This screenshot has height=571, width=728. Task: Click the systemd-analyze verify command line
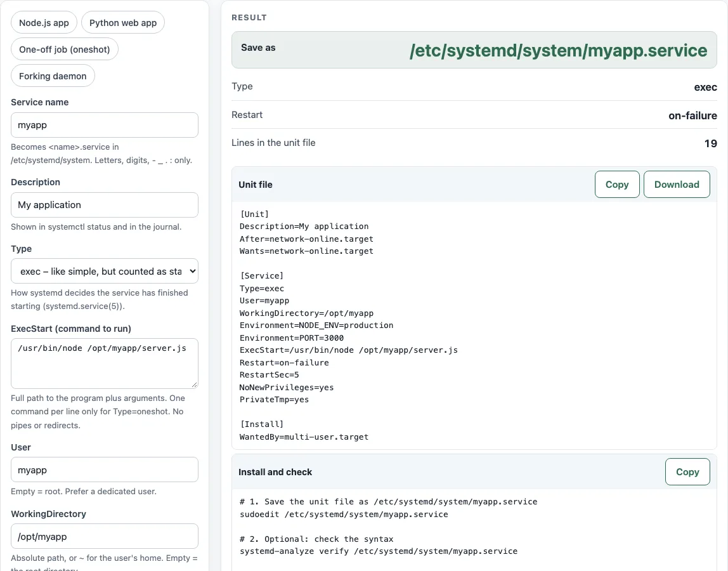click(379, 551)
